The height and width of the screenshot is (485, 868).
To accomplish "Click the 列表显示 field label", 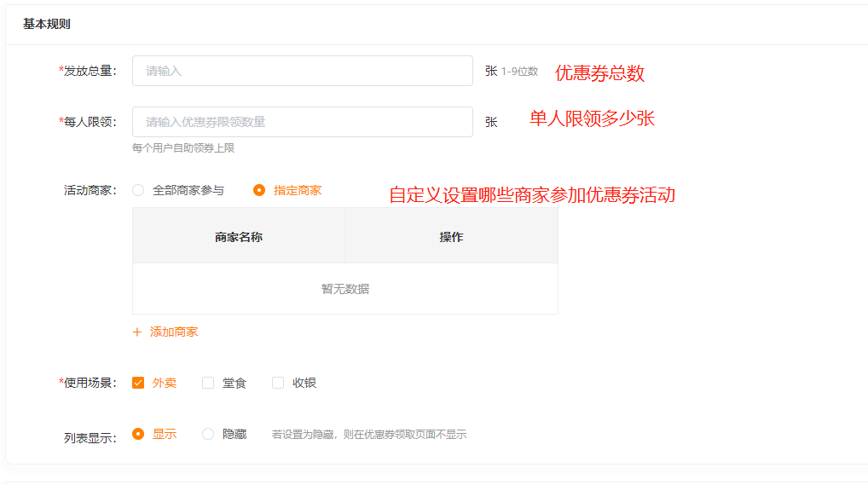I will click(x=90, y=438).
